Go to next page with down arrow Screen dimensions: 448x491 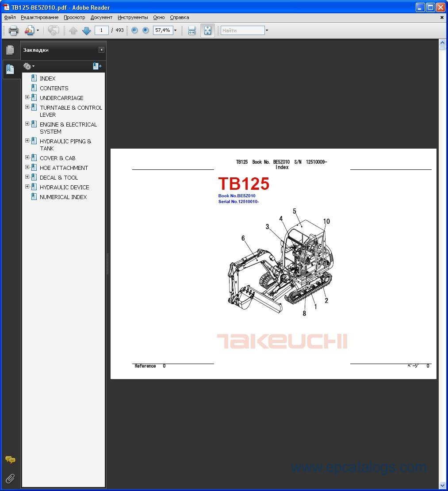(x=86, y=31)
